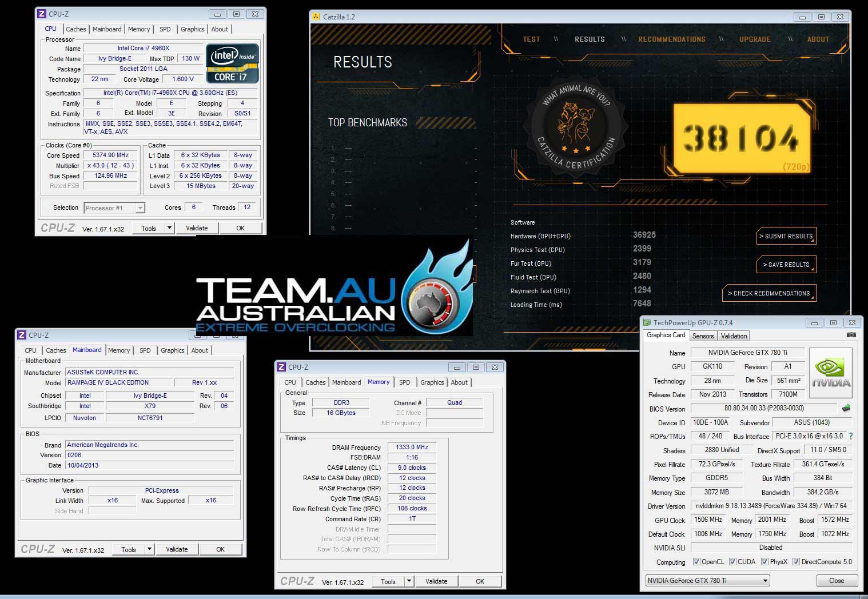Expand the Tools arrow in Memory CPU-Z window
This screenshot has height=599, width=868.
tap(409, 581)
